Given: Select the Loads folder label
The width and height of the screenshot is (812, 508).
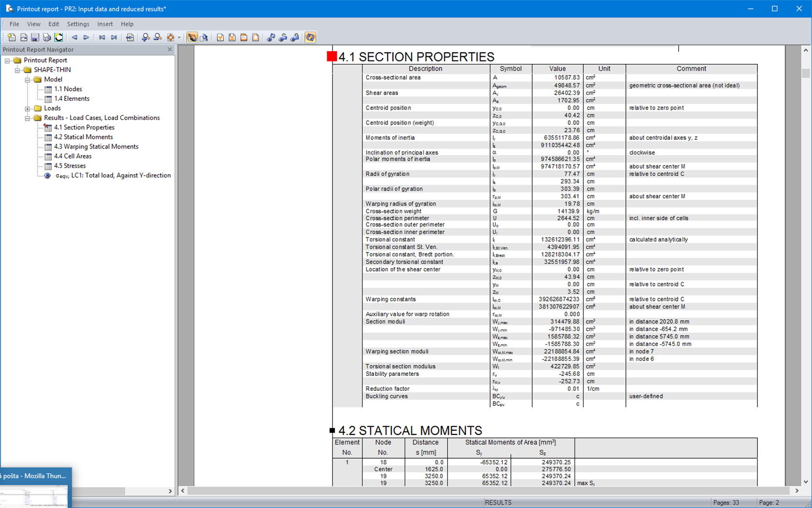Looking at the screenshot, I should coord(53,108).
